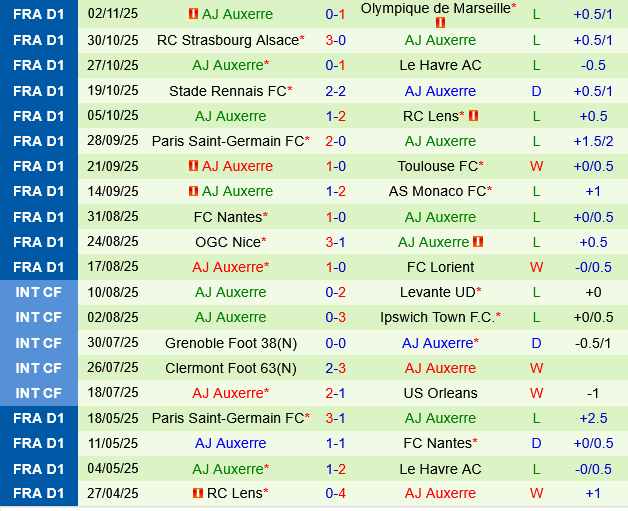The height and width of the screenshot is (511, 628).
Task: Click the 0-4 score in the 27/04/25 row
Action: (x=335, y=493)
